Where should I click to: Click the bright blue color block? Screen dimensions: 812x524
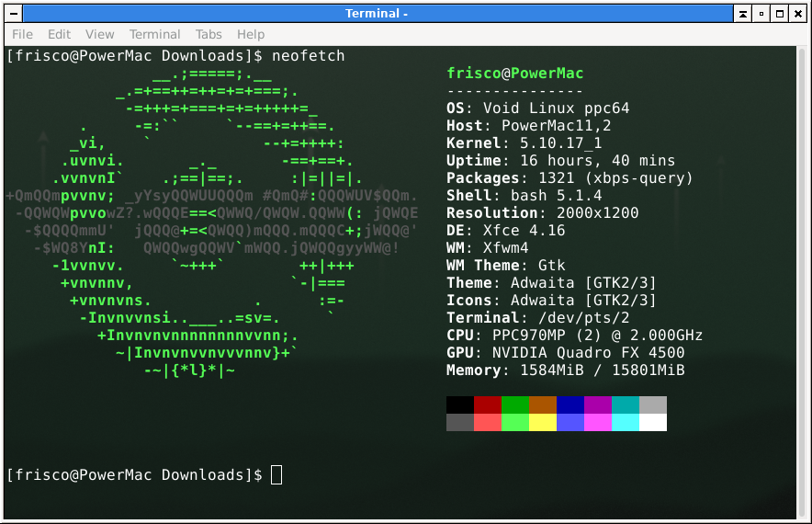pos(570,422)
